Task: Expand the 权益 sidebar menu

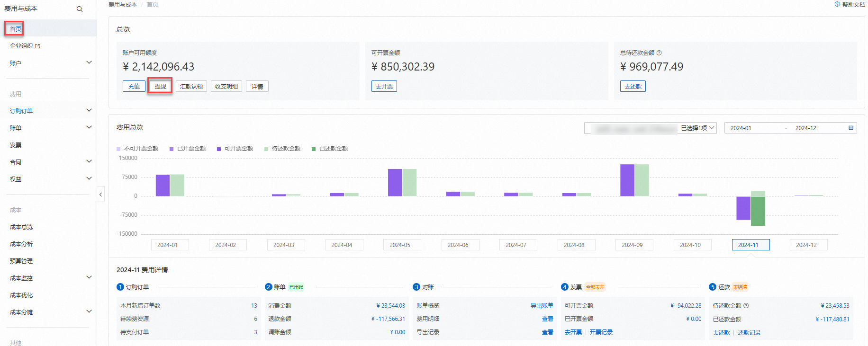Action: pos(89,178)
